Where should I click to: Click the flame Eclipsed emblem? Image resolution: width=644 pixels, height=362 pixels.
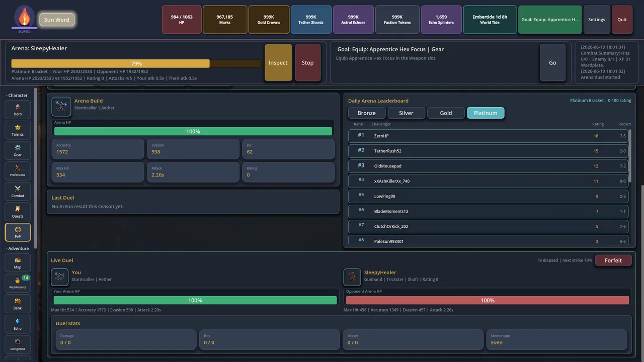pyautogui.click(x=25, y=19)
